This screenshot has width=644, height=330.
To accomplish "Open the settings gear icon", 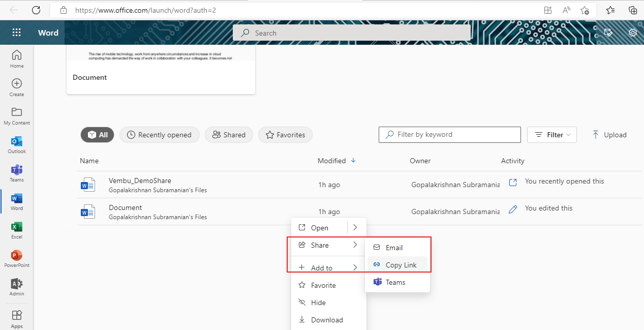I will click(633, 33).
